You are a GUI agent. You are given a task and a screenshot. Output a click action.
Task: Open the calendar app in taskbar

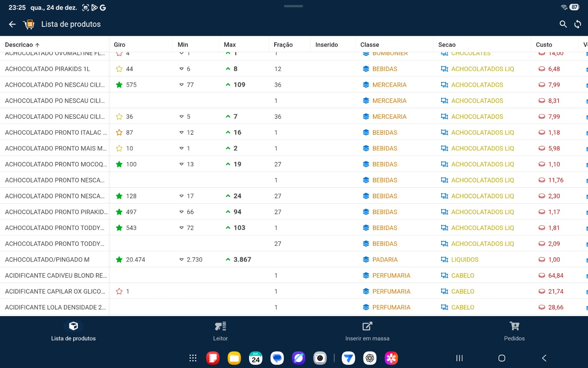pyautogui.click(x=256, y=358)
